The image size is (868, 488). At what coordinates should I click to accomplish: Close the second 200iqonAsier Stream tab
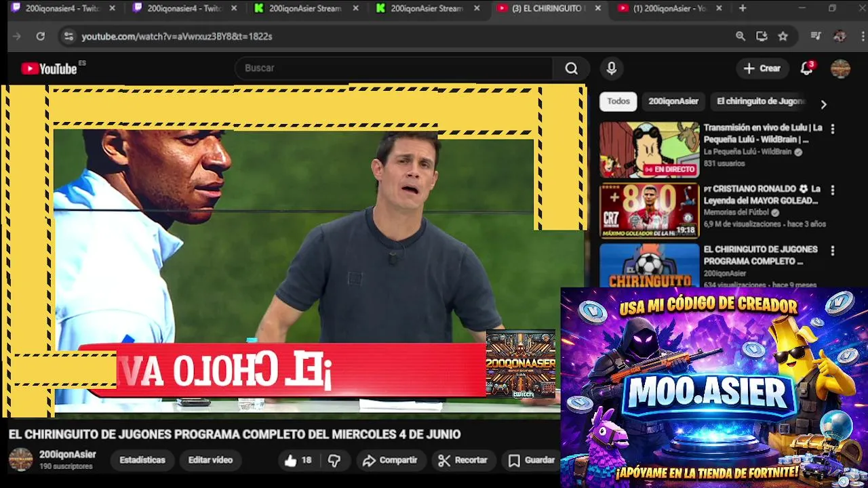pos(477,8)
